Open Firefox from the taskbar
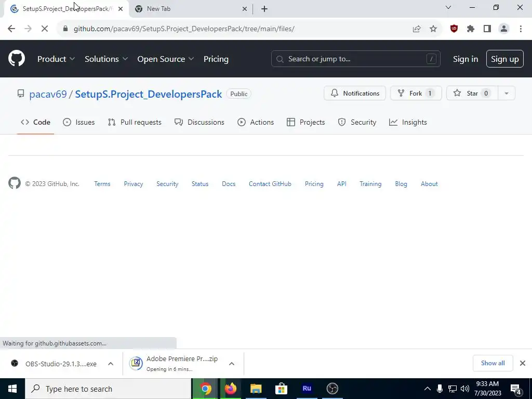 pyautogui.click(x=230, y=389)
